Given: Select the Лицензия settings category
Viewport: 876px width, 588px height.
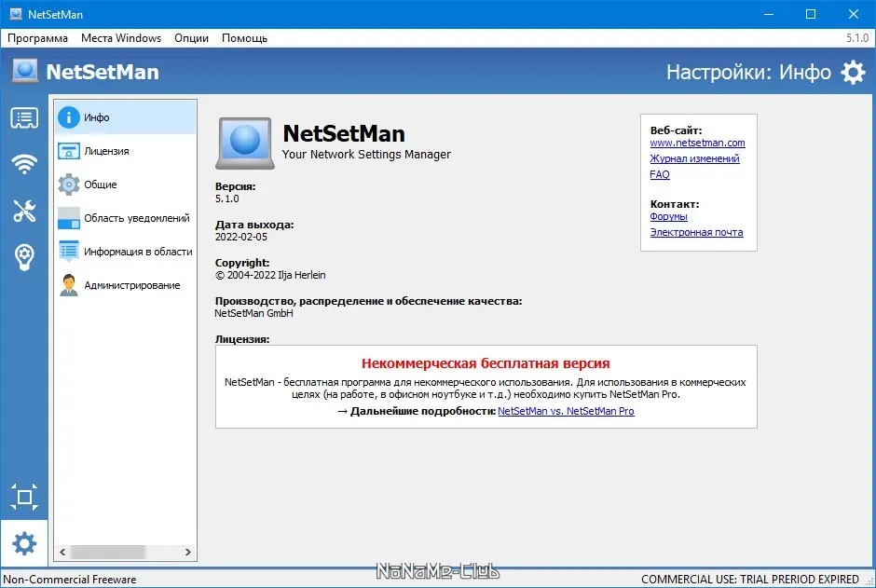Looking at the screenshot, I should (126, 151).
